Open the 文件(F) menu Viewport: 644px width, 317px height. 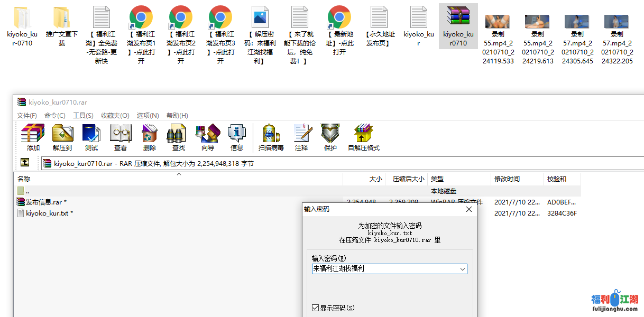[x=27, y=116]
